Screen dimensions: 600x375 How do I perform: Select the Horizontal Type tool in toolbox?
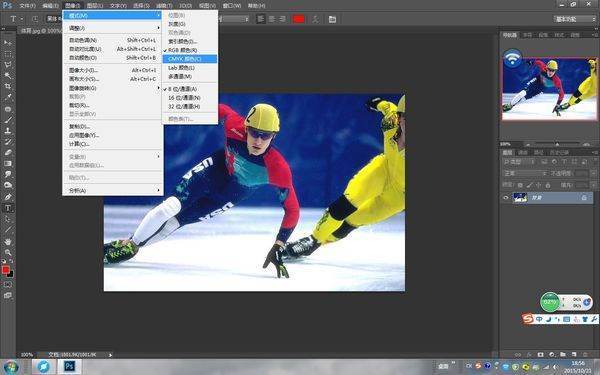[x=8, y=208]
